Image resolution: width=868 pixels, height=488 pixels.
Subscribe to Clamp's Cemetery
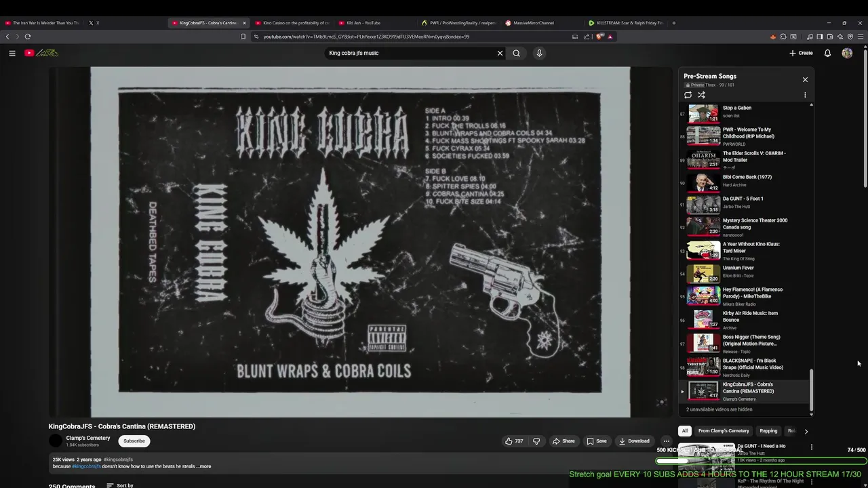pos(134,441)
